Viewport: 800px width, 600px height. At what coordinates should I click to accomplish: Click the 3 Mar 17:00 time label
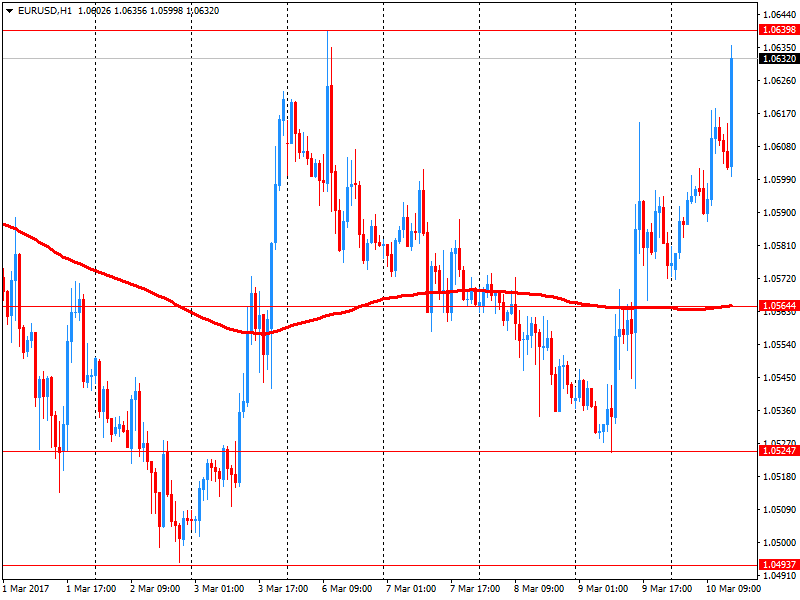click(x=283, y=588)
